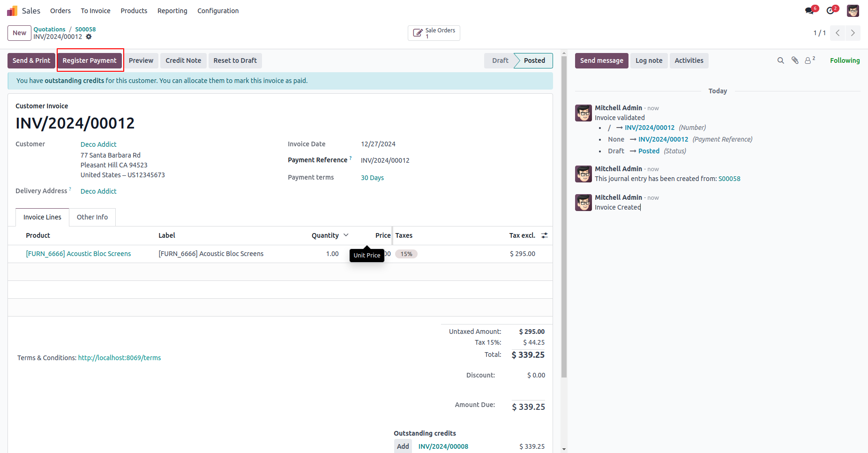Select the Draft status stage
The width and height of the screenshot is (868, 453).
tap(500, 60)
